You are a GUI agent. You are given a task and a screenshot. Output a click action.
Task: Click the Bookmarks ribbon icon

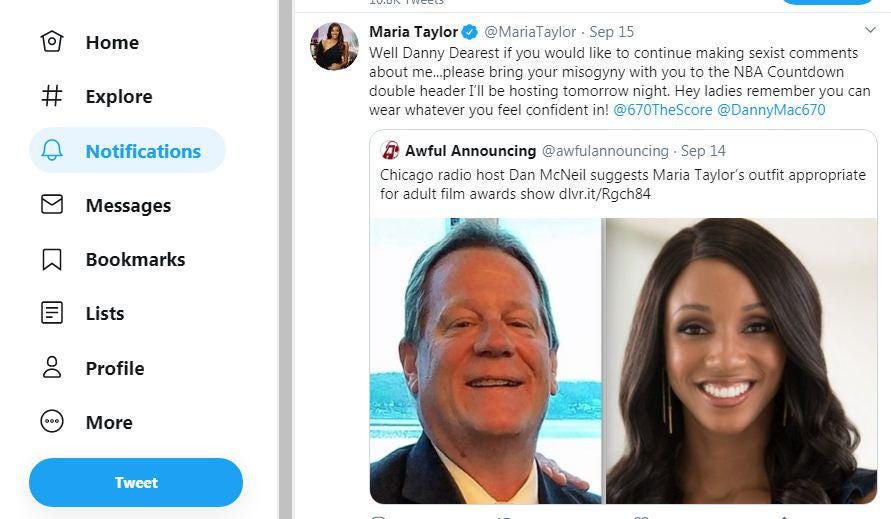pyautogui.click(x=52, y=259)
